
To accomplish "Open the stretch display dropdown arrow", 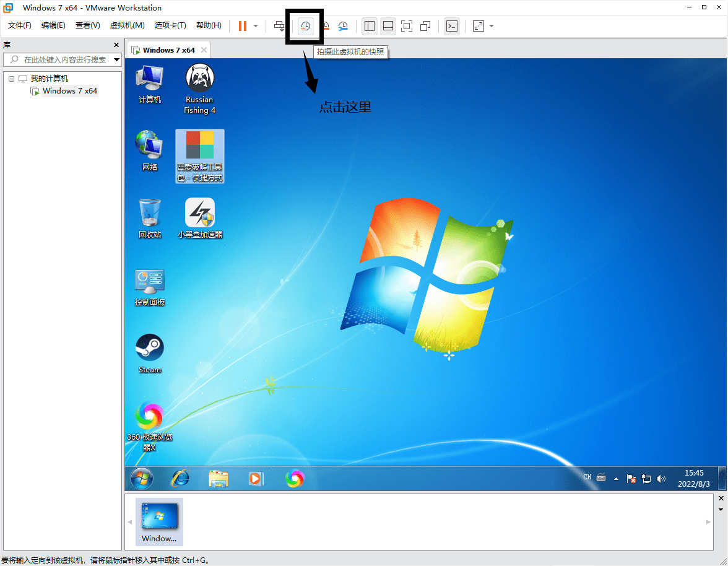I will 492,27.
